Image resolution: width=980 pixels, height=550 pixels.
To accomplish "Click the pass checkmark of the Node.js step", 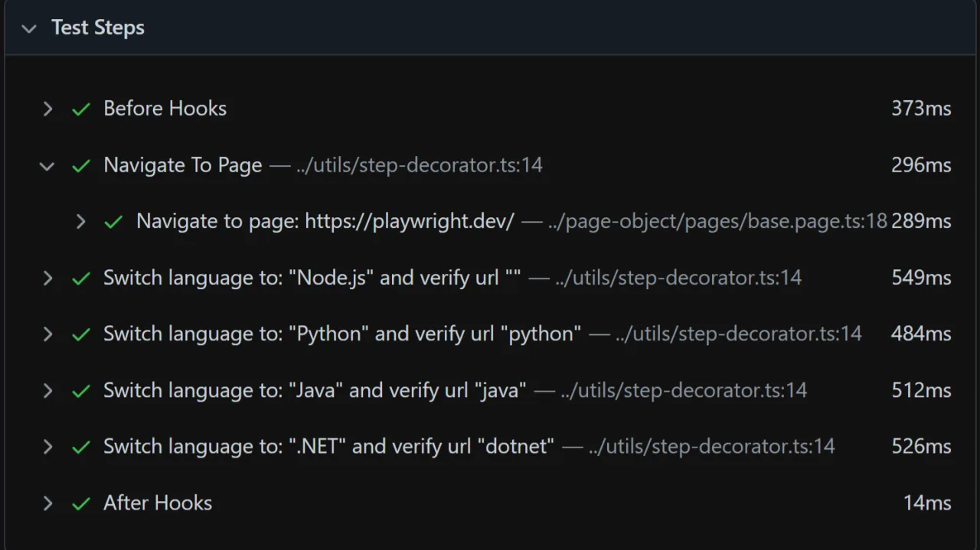I will coord(81,278).
